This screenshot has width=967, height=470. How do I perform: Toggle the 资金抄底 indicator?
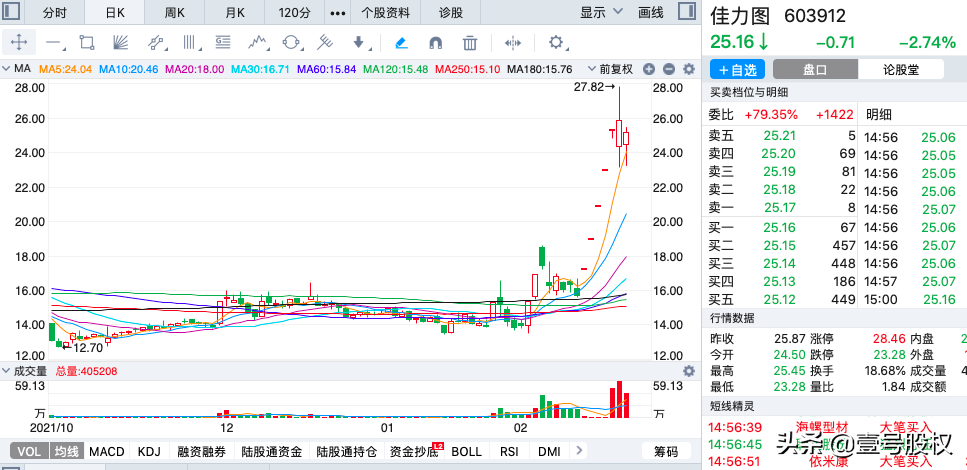[x=414, y=451]
